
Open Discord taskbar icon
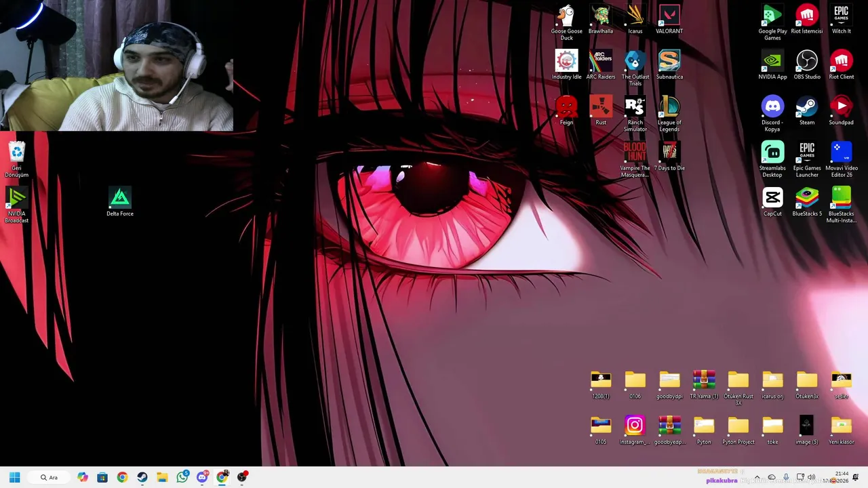click(x=202, y=477)
